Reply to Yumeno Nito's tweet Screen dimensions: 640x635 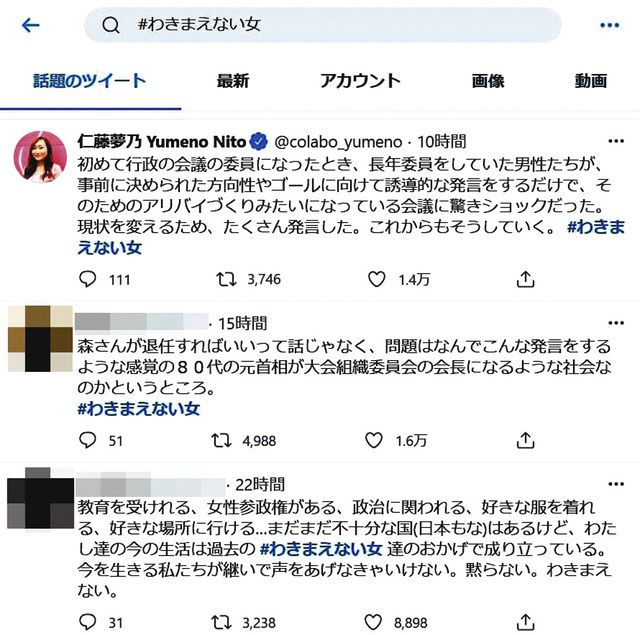pyautogui.click(x=87, y=279)
